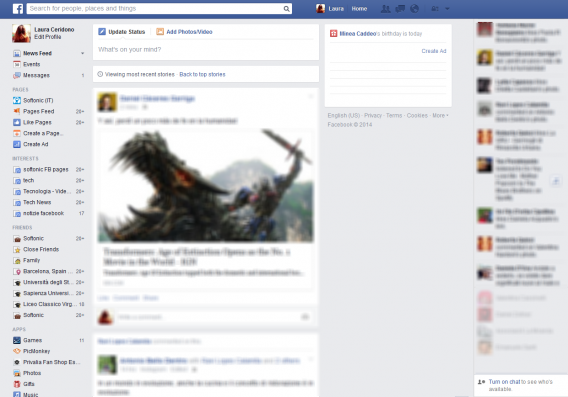
Task: Click the Pages Feed icon
Action: (x=17, y=111)
